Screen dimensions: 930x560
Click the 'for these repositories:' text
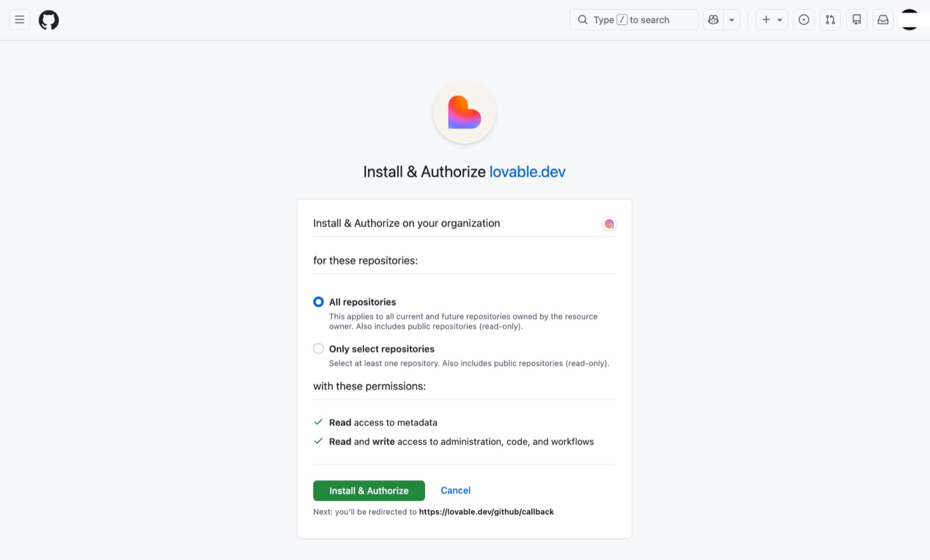(x=365, y=260)
